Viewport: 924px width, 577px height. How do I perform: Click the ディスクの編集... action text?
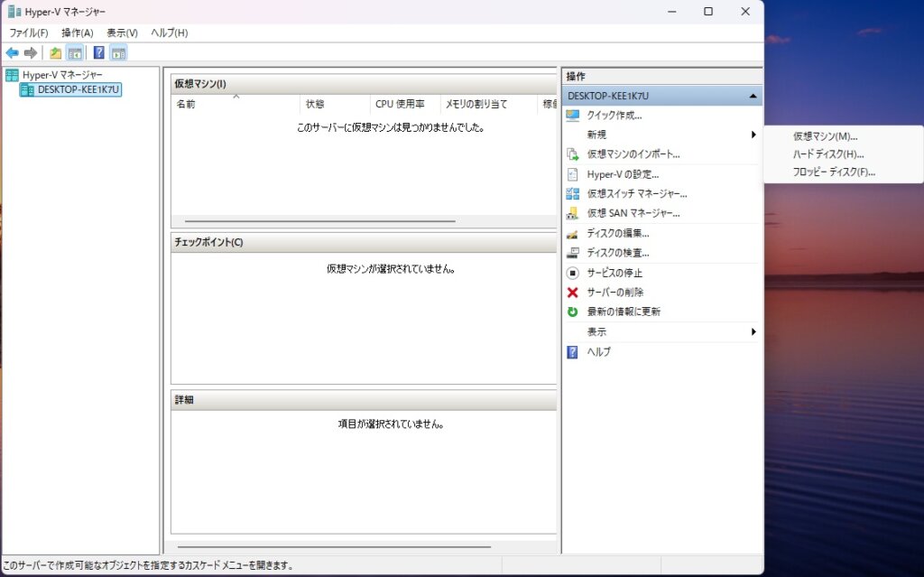[x=617, y=234]
